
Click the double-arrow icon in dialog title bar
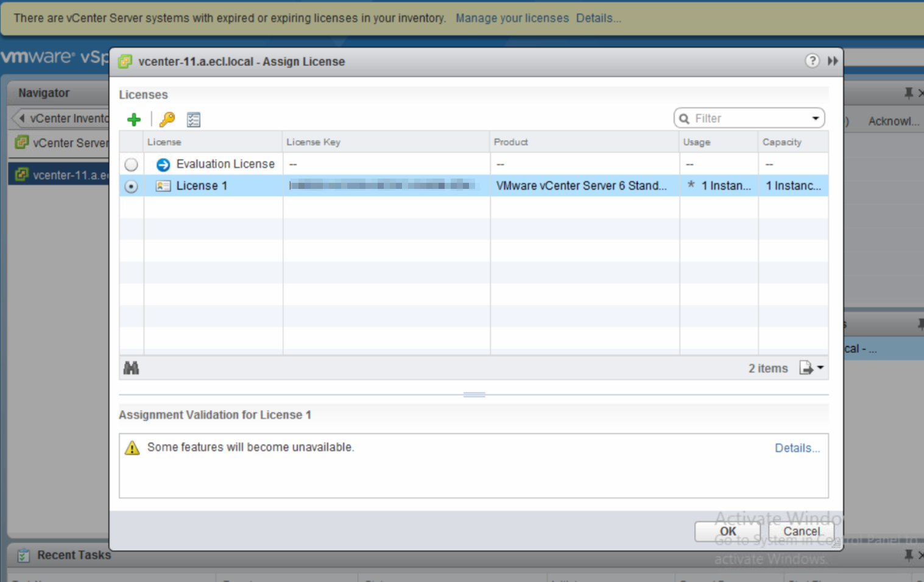point(833,61)
